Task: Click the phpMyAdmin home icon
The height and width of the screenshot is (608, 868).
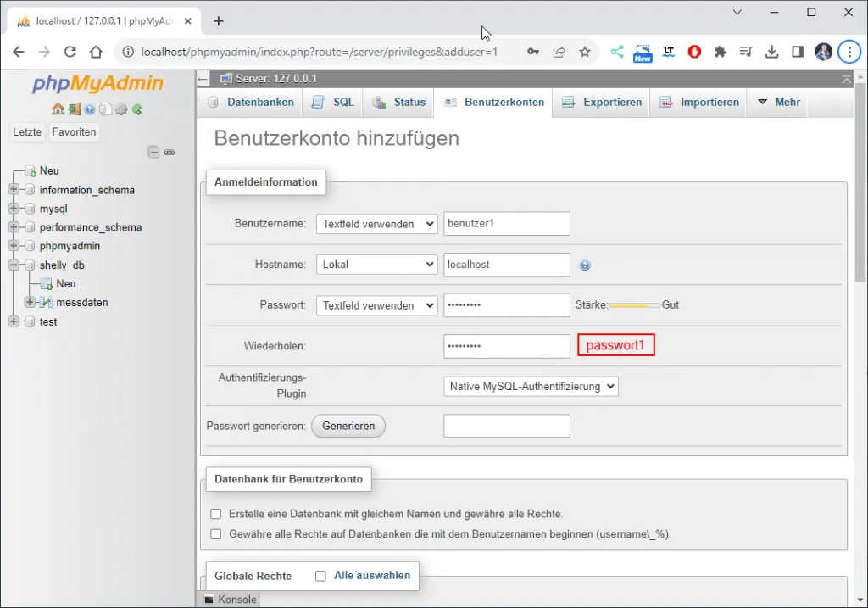Action: click(x=58, y=109)
